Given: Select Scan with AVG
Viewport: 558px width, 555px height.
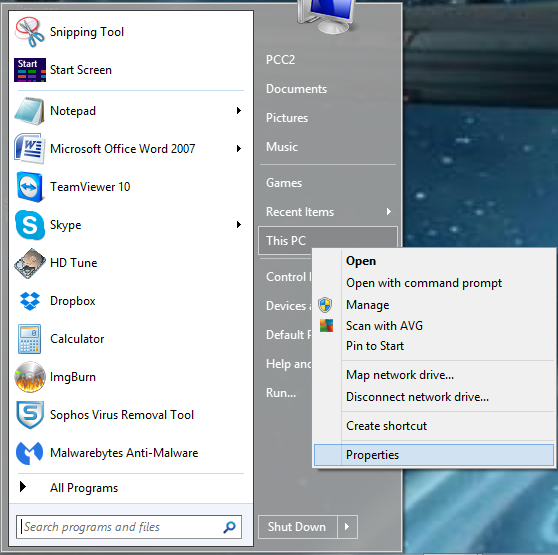Looking at the screenshot, I should tap(433, 326).
